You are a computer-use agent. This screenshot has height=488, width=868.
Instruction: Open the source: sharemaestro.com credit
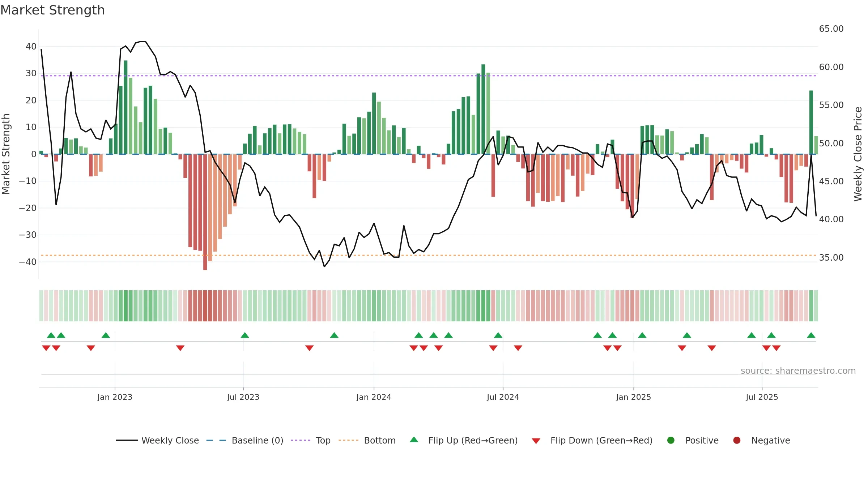click(x=798, y=371)
